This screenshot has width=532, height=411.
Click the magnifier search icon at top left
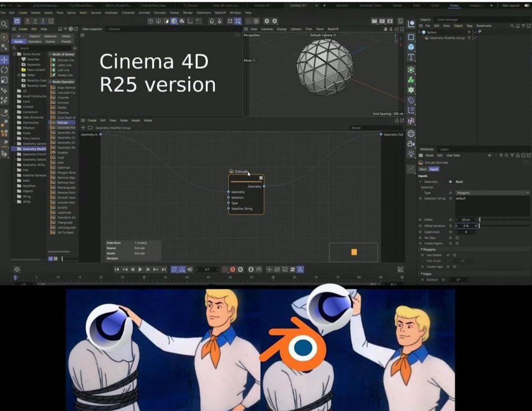pos(4,24)
